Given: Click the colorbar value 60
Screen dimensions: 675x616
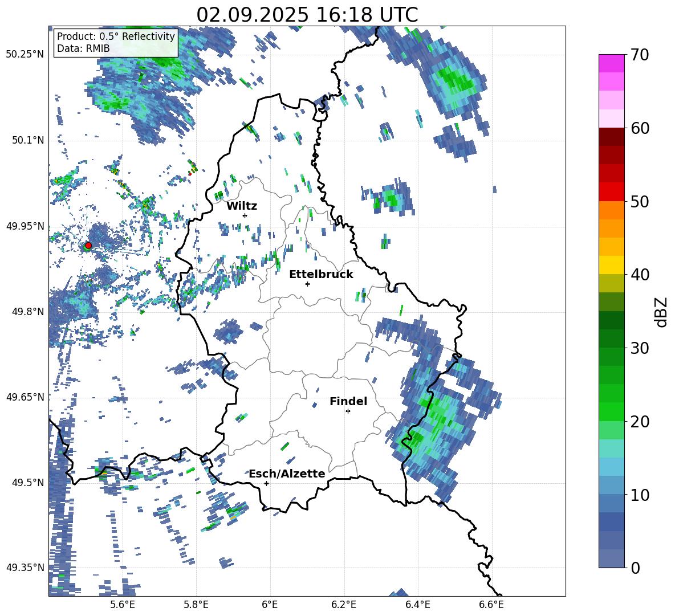Looking at the screenshot, I should 639,128.
